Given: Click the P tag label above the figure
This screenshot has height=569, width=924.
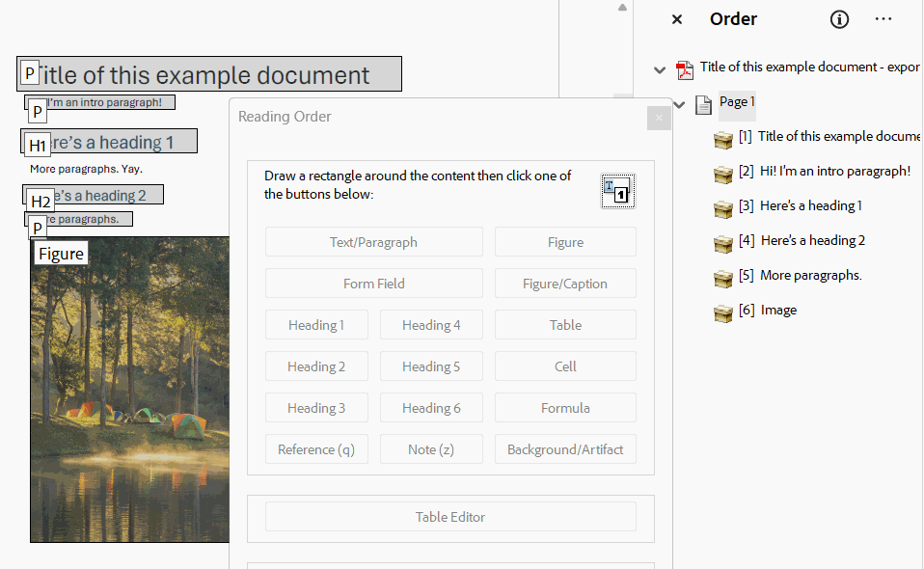Looking at the screenshot, I should 38,228.
